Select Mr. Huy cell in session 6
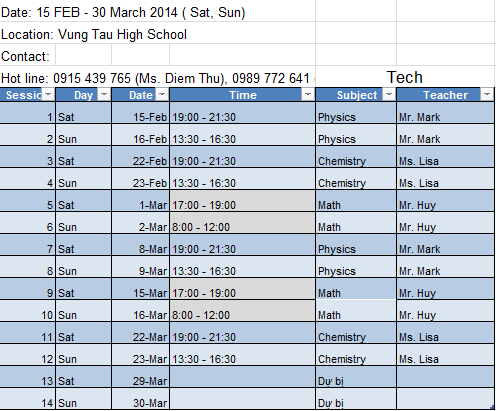 coord(445,223)
